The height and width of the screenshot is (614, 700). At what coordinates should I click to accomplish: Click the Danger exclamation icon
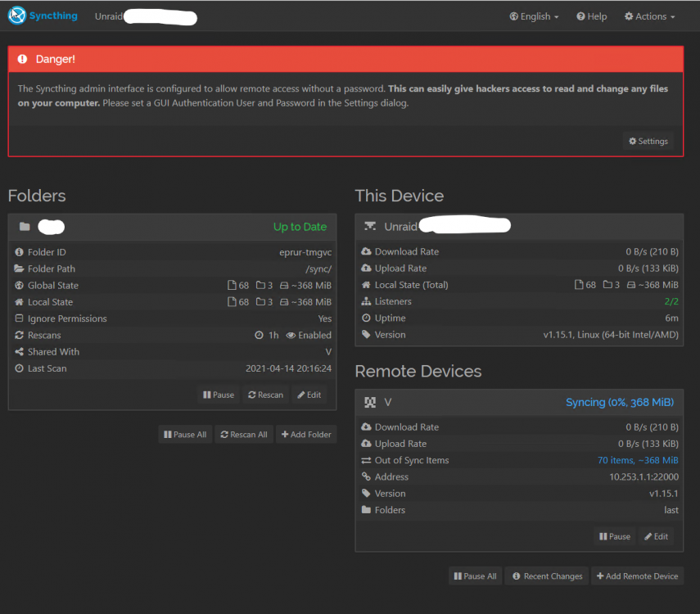(x=22, y=59)
